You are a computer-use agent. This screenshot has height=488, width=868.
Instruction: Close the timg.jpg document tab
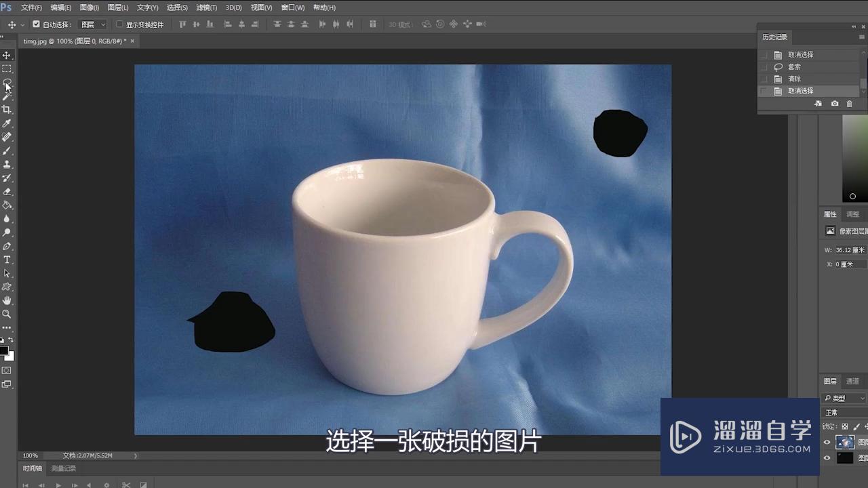pyautogui.click(x=132, y=41)
